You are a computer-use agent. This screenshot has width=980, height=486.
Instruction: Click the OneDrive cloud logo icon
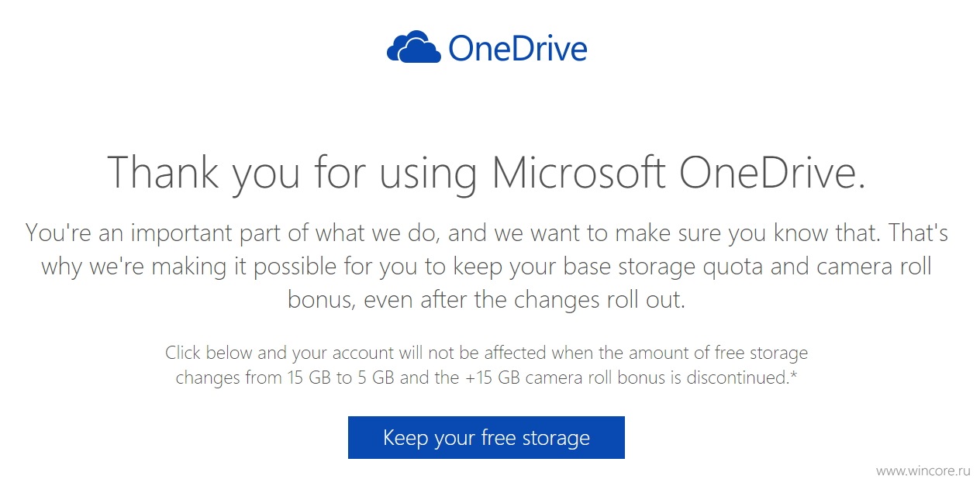click(x=414, y=47)
